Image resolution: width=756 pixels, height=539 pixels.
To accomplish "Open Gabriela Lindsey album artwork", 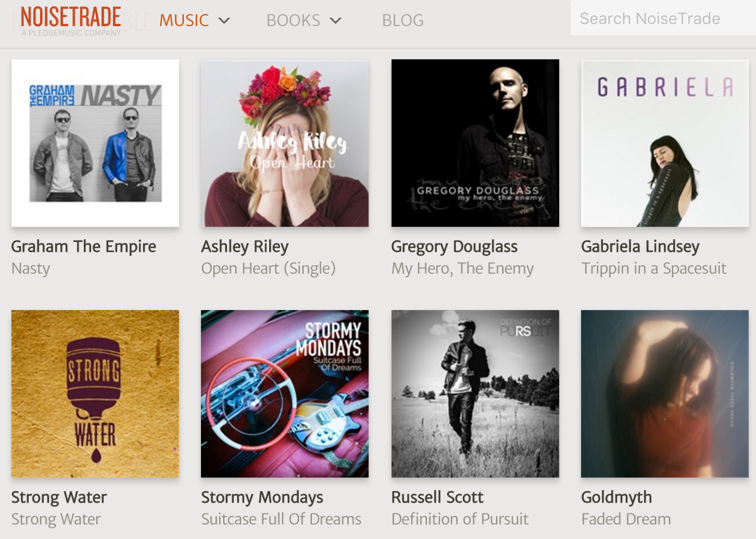I will (x=665, y=143).
